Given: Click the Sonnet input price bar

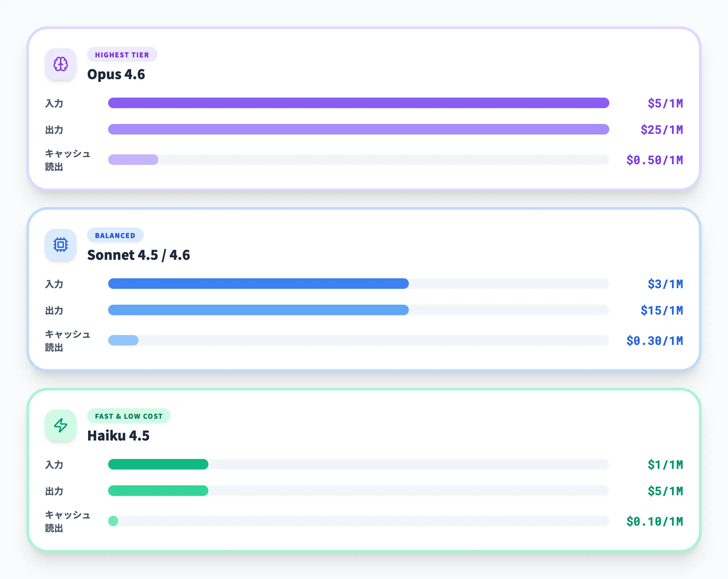Looking at the screenshot, I should [258, 284].
